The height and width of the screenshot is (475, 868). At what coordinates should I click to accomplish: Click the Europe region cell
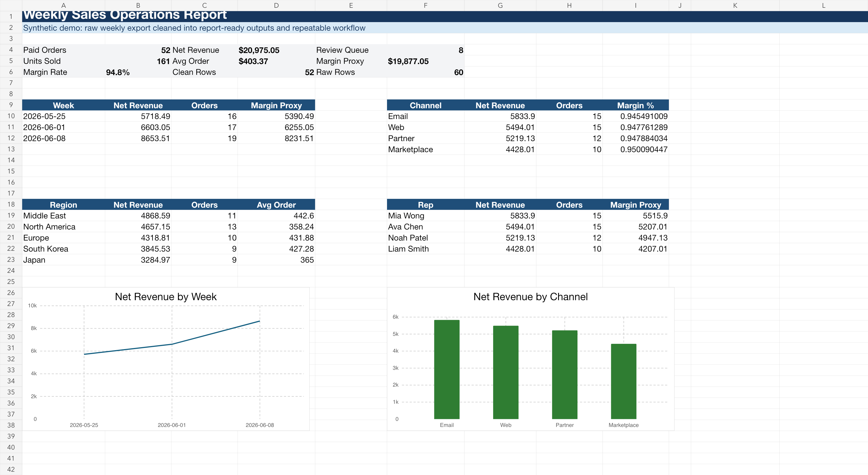pyautogui.click(x=63, y=238)
